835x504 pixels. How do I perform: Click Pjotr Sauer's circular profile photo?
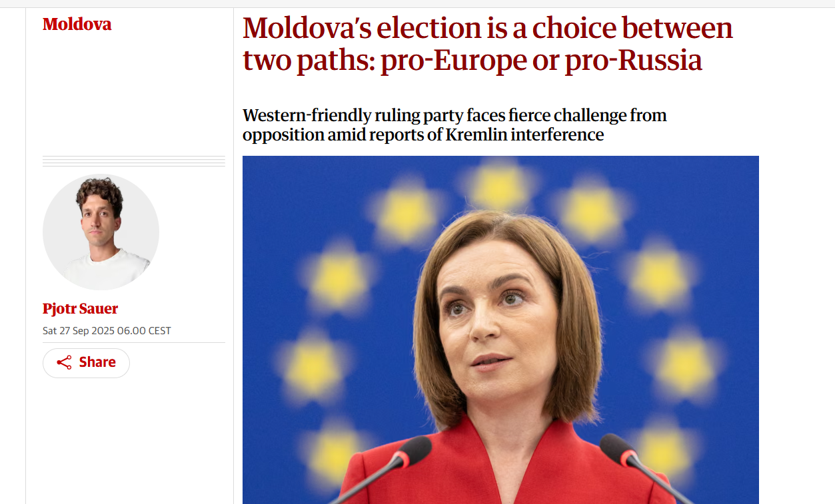(101, 232)
